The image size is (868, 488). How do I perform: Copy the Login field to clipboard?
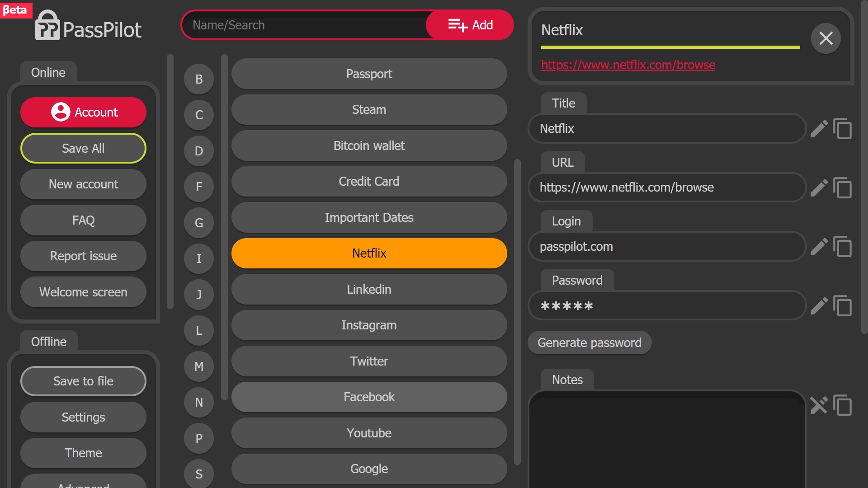(x=842, y=247)
